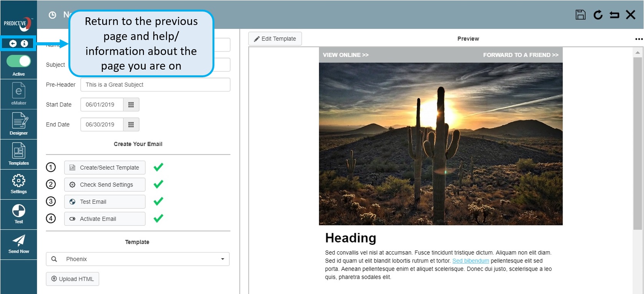Select the Check Send Settings step
This screenshot has width=644, height=294.
(x=105, y=185)
